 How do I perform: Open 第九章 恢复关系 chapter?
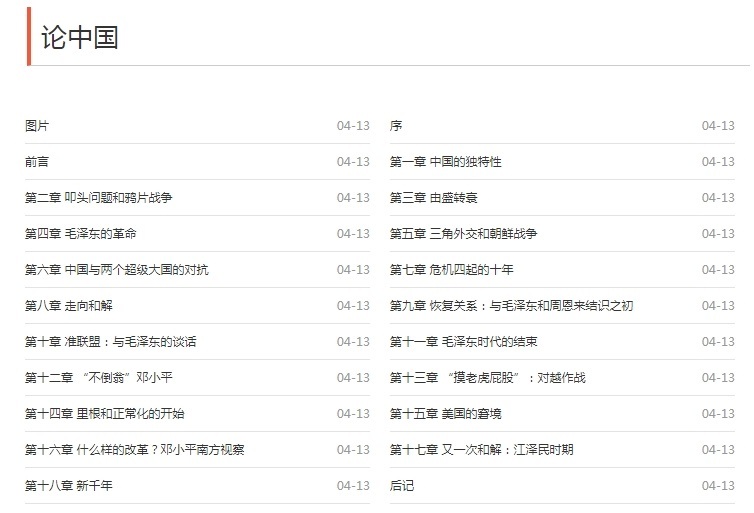[511, 306]
